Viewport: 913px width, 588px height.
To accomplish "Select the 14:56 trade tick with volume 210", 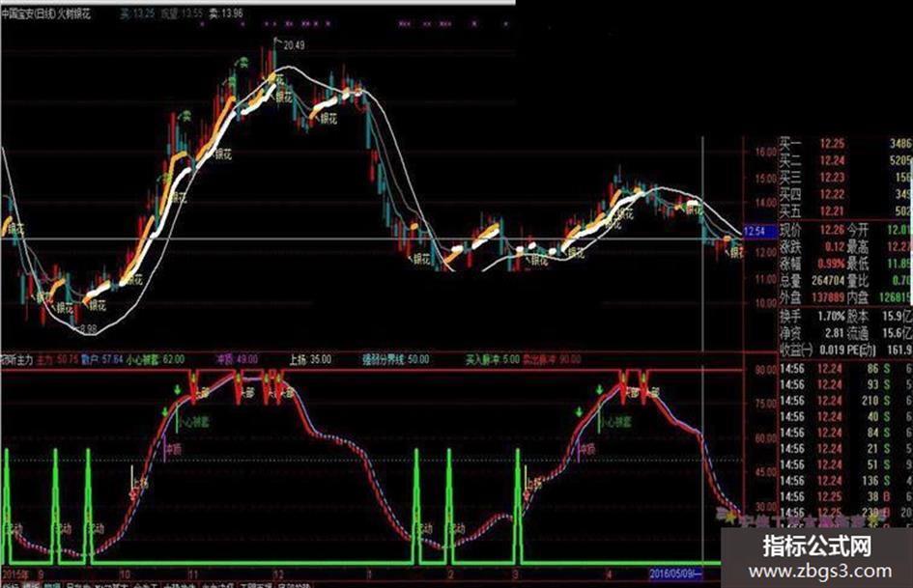I will point(846,401).
